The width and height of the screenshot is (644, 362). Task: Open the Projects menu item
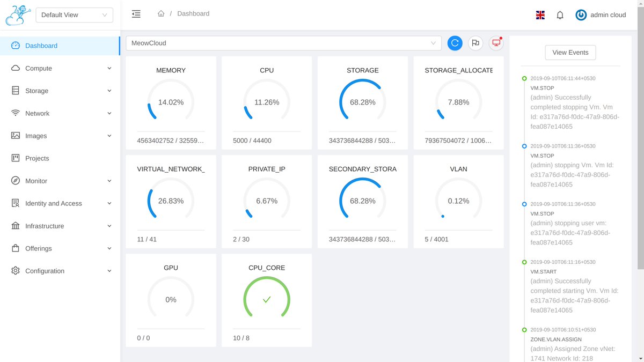tap(37, 158)
